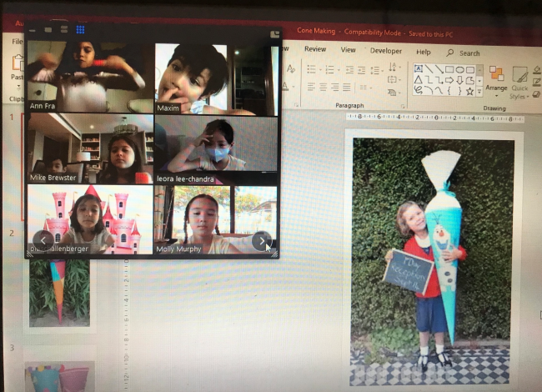Show previous page of Zoom participants

43,240
